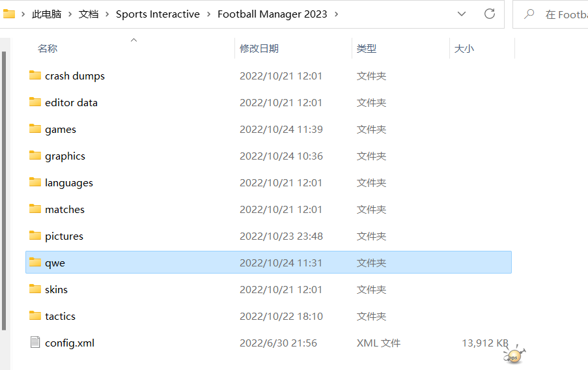
Task: Click the date of the languages row
Action: pos(281,183)
